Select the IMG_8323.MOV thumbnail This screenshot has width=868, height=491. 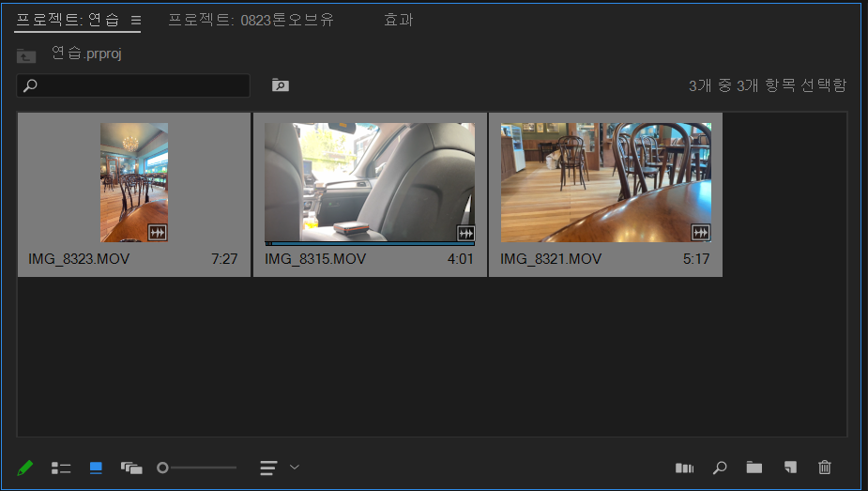coord(134,182)
